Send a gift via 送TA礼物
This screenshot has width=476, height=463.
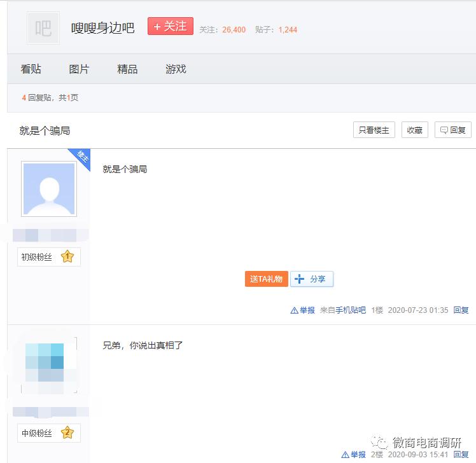[x=266, y=279]
